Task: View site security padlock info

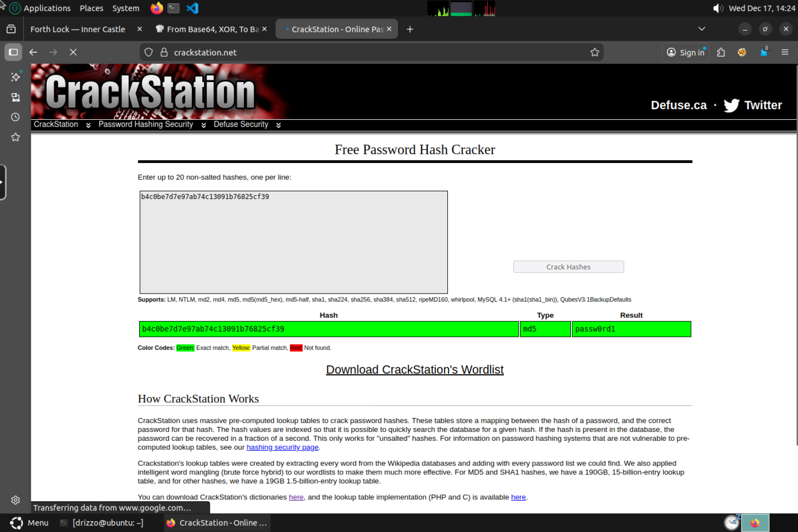Action: (164, 52)
